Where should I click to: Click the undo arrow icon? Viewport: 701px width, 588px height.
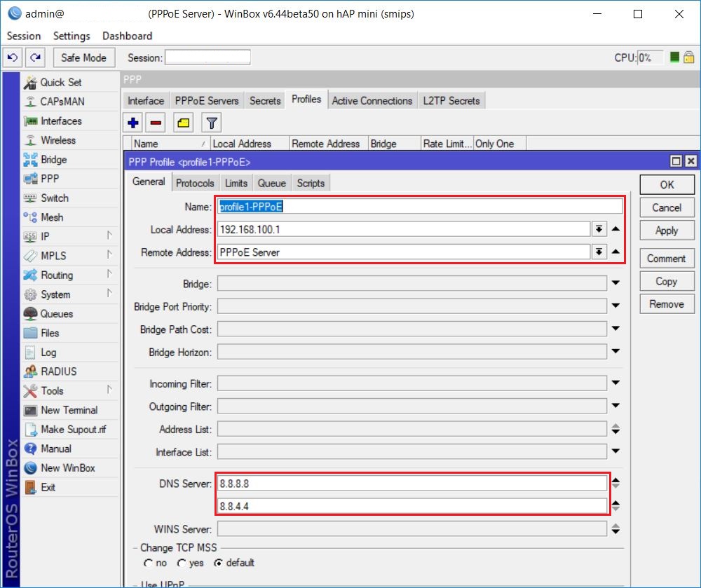click(x=13, y=57)
